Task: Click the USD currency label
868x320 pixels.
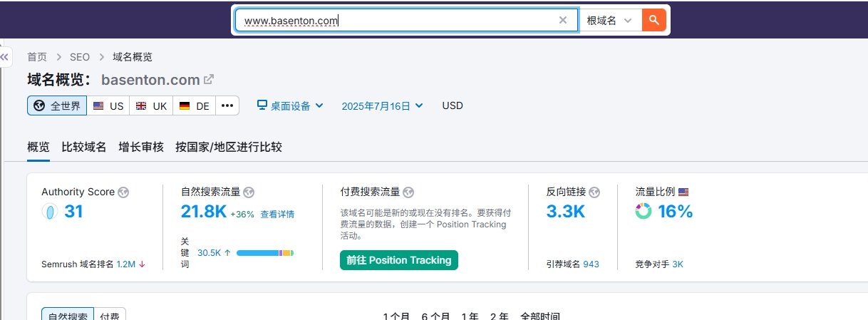Action: coord(453,105)
